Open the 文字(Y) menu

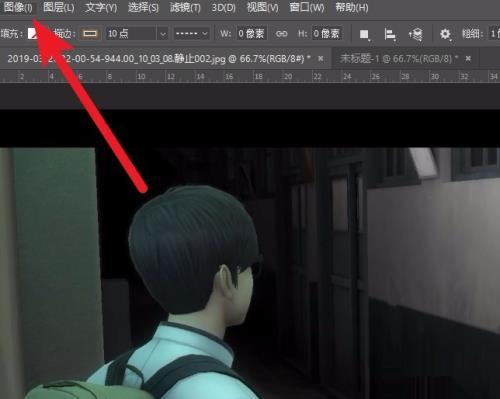101,7
